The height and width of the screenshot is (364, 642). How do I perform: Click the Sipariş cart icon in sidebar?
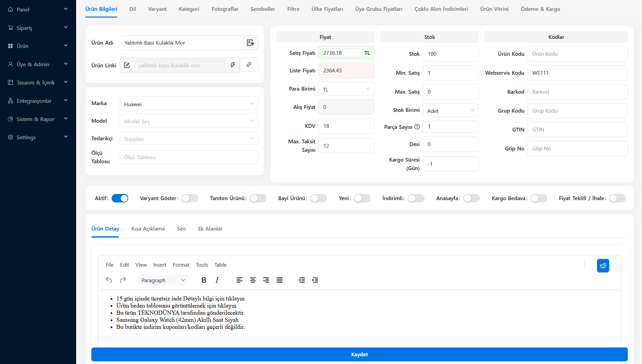pyautogui.click(x=10, y=28)
